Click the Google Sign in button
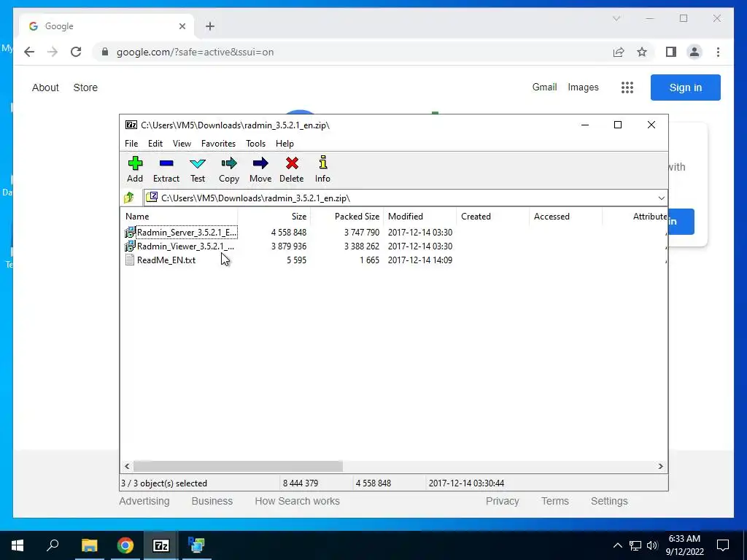Screen dimensions: 747x560 [686, 87]
